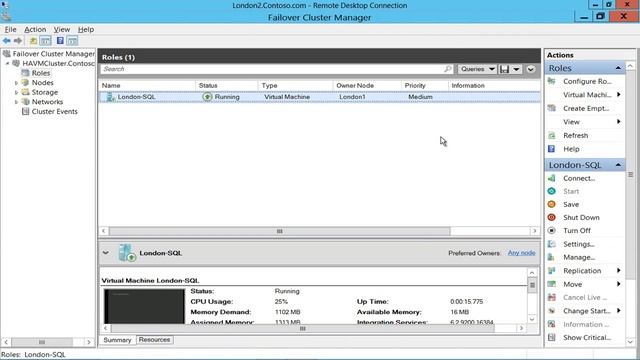Expand the Nodes tree arrow

pos(16,83)
